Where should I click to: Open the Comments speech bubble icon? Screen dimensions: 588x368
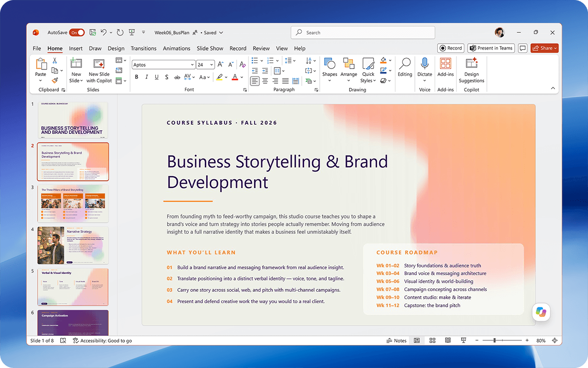[522, 48]
